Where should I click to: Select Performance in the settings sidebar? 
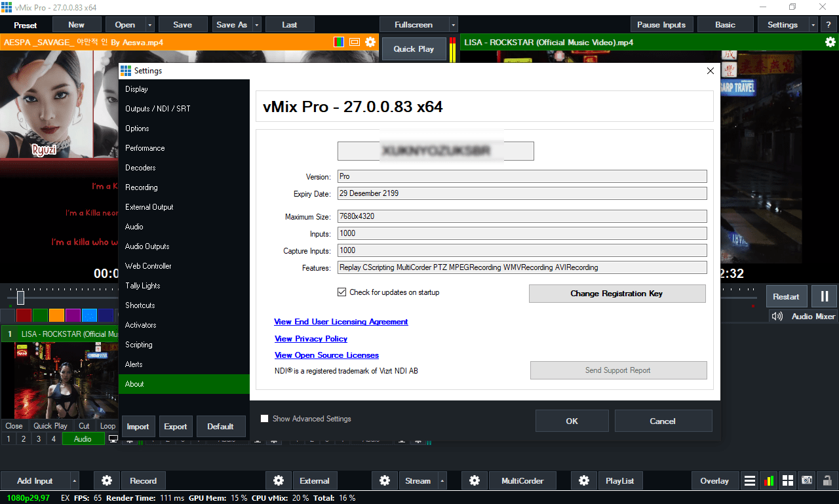coord(184,148)
